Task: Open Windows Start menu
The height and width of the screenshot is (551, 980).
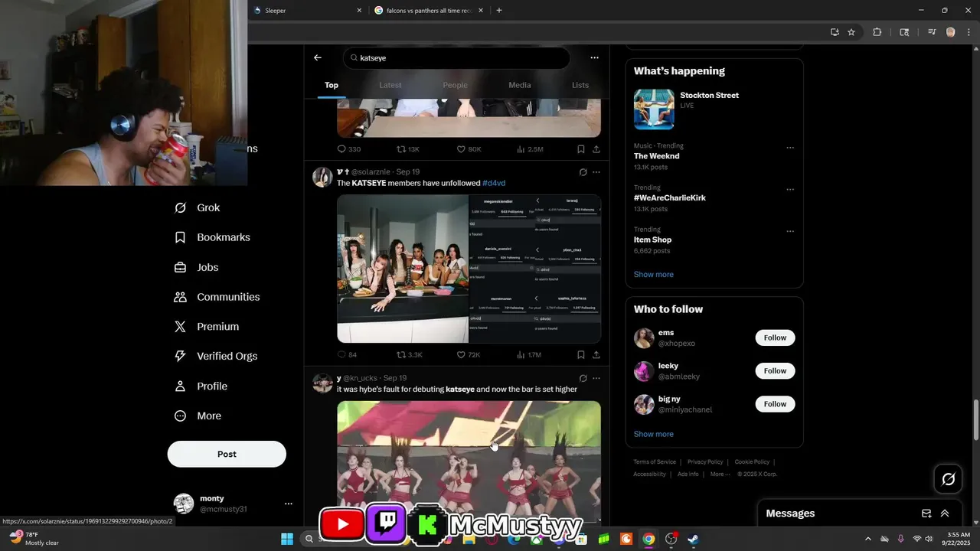Action: (x=287, y=539)
